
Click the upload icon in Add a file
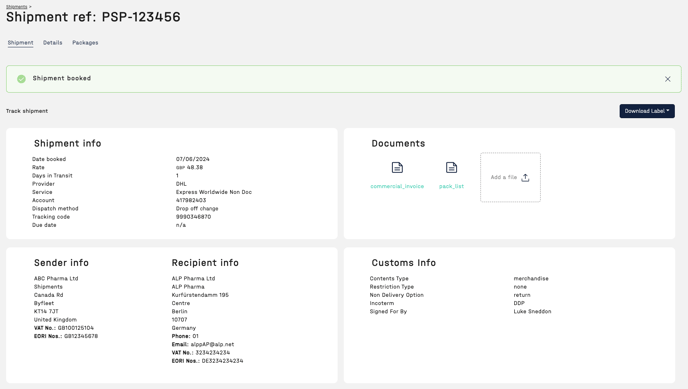click(525, 178)
